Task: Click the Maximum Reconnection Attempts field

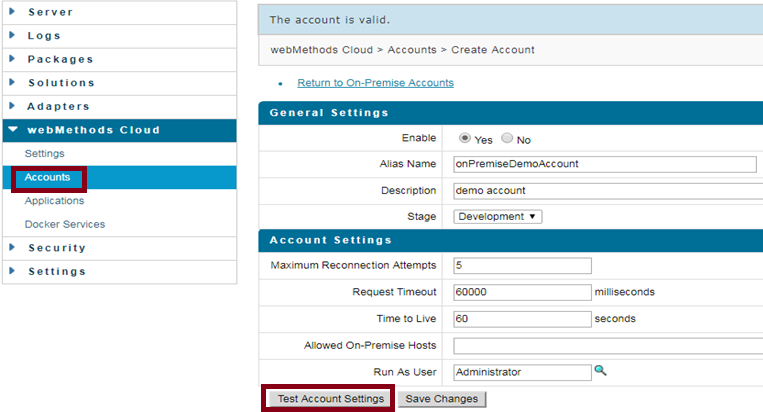Action: 522,266
